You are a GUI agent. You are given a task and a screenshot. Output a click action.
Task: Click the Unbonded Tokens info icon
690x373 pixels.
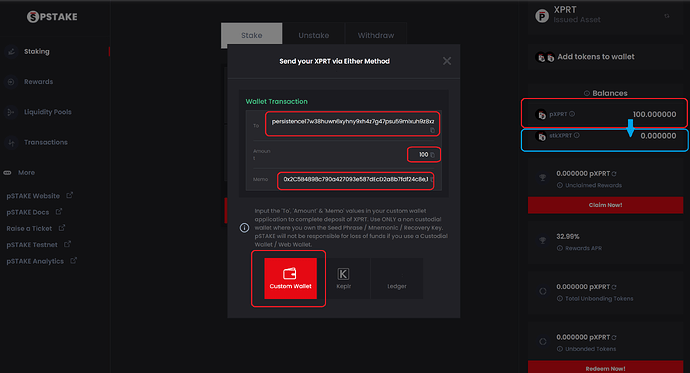click(x=559, y=349)
